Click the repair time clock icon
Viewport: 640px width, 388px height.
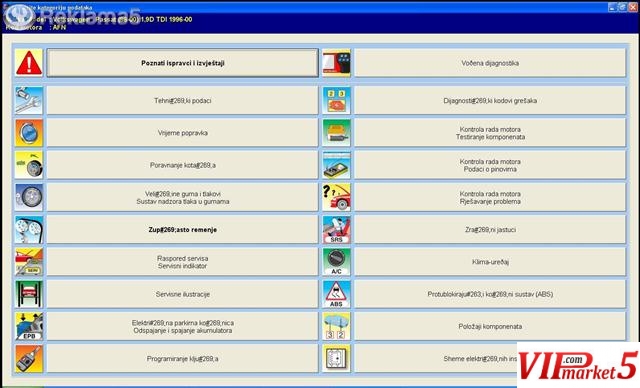(29, 133)
